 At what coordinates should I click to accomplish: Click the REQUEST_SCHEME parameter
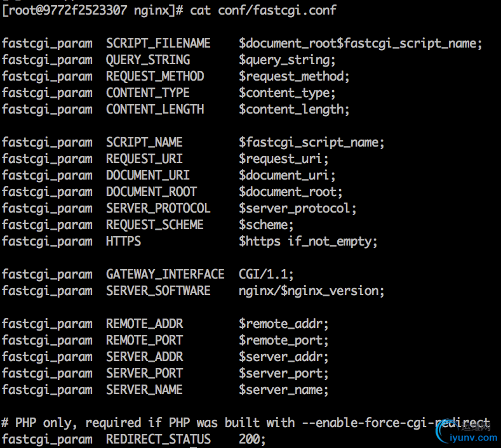point(155,225)
